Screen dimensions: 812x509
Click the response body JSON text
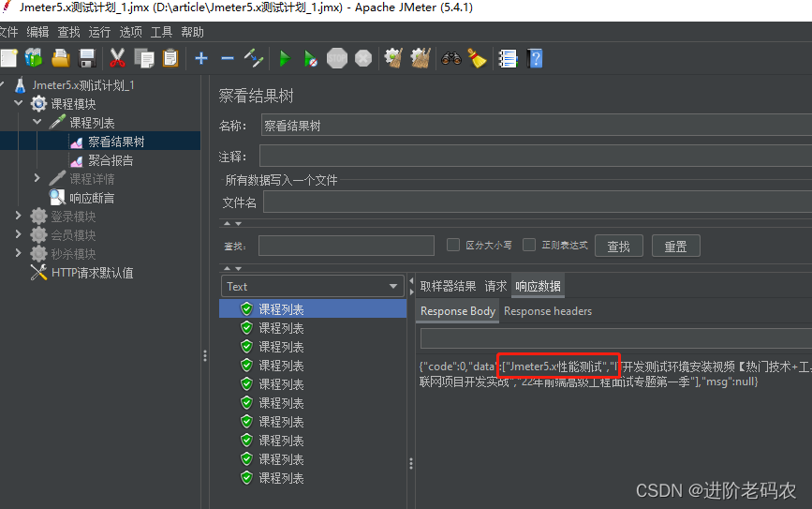[x=615, y=374]
